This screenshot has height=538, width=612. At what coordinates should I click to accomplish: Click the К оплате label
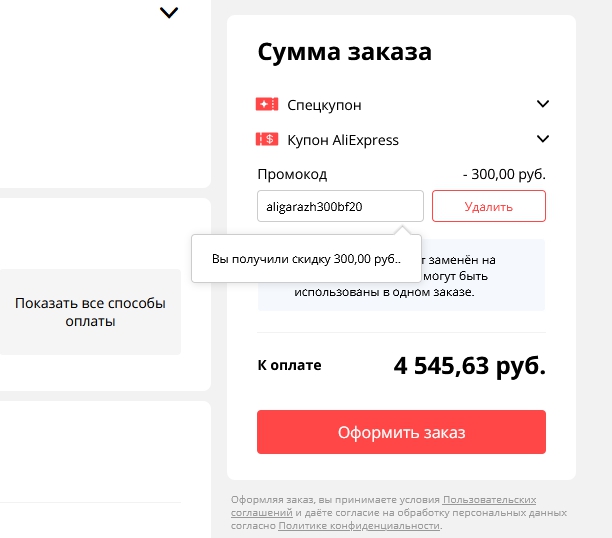click(x=289, y=365)
